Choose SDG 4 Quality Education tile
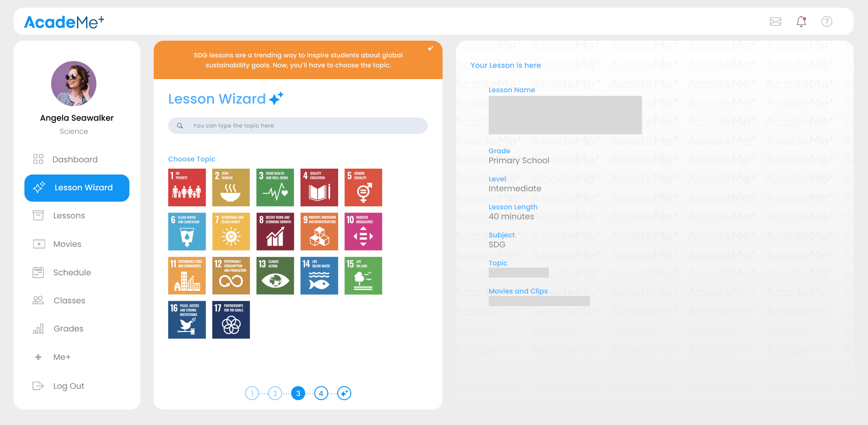Image resolution: width=868 pixels, height=425 pixels. (x=319, y=187)
